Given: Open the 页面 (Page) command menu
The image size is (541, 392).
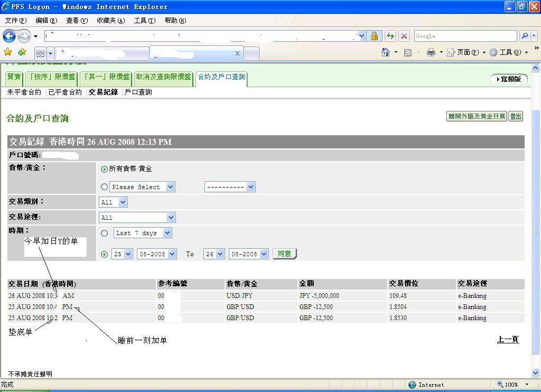Looking at the screenshot, I should coord(466,52).
